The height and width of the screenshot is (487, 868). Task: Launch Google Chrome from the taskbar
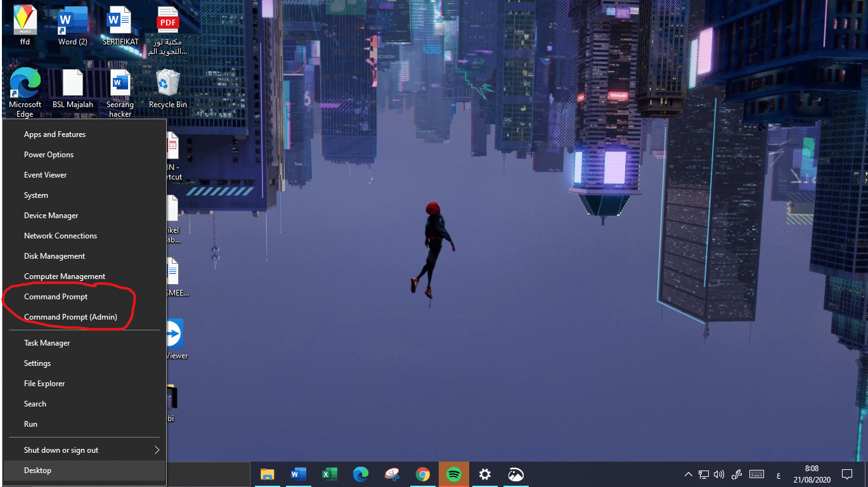tap(423, 474)
